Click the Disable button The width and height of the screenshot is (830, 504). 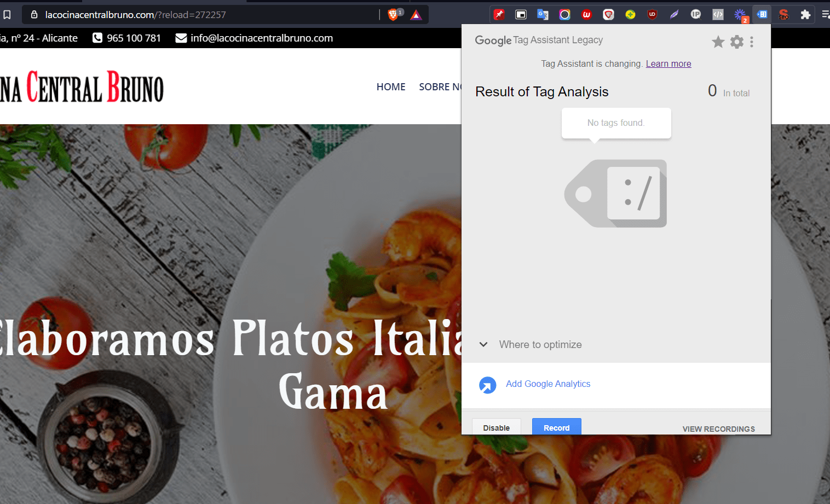(497, 427)
